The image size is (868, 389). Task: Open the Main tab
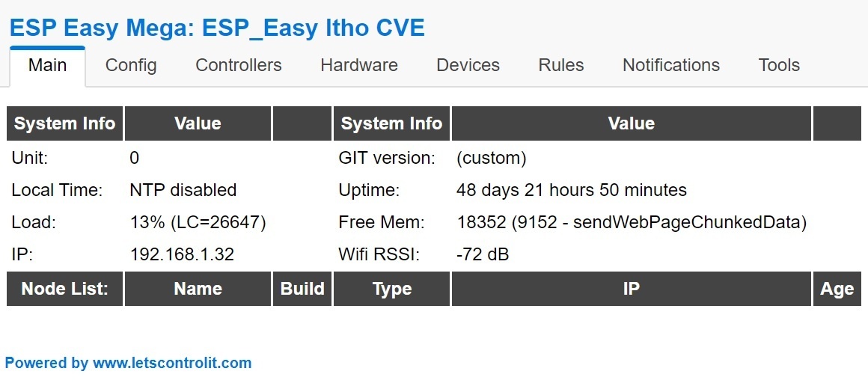pyautogui.click(x=47, y=66)
